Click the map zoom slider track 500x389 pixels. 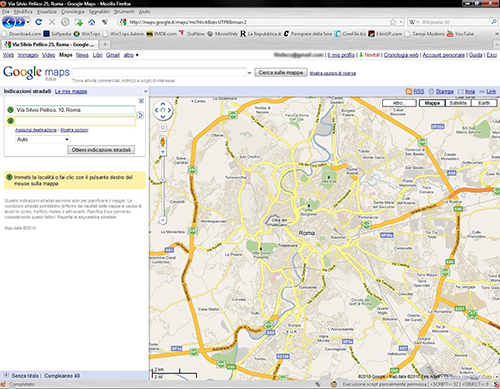pos(163,186)
